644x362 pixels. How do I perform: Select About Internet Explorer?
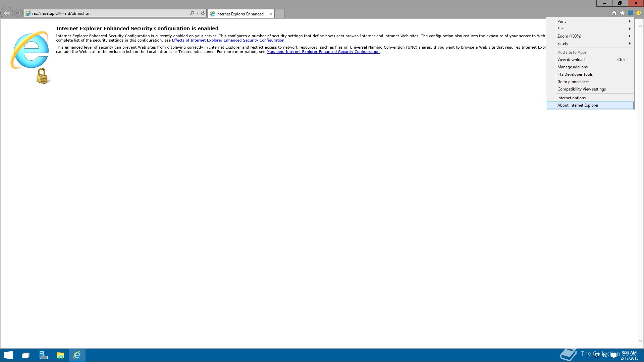pos(590,105)
